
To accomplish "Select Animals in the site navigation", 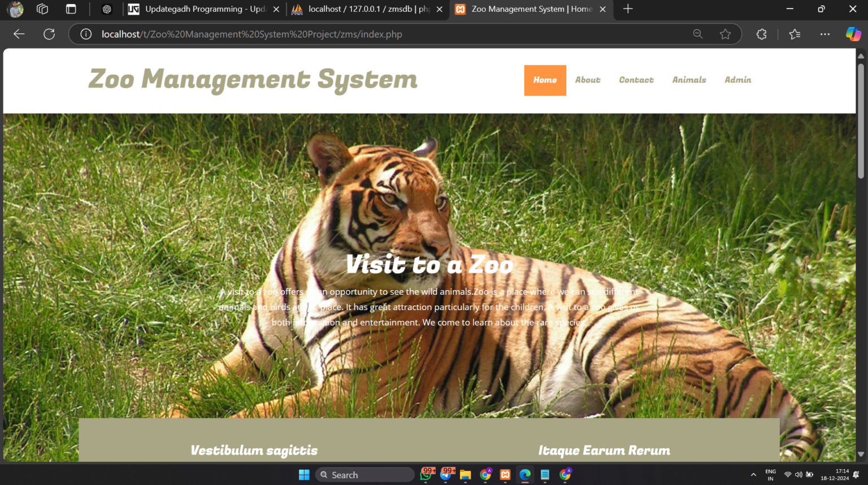I will click(689, 80).
